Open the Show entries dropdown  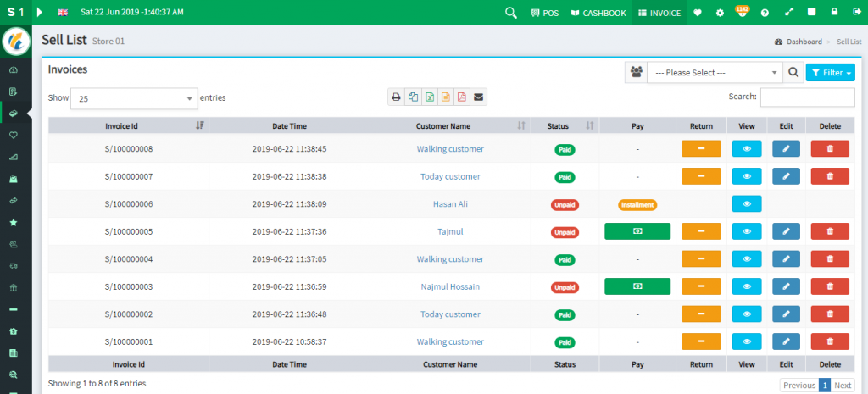(134, 98)
